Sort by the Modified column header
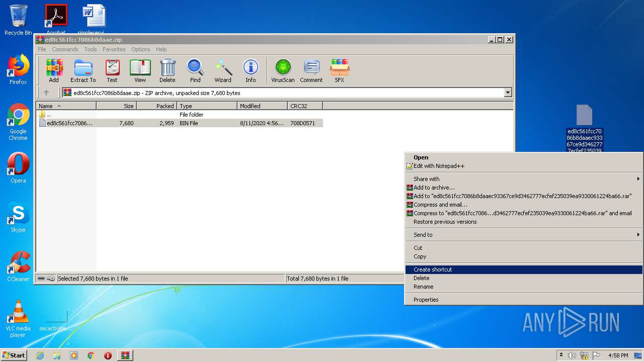 click(262, 106)
